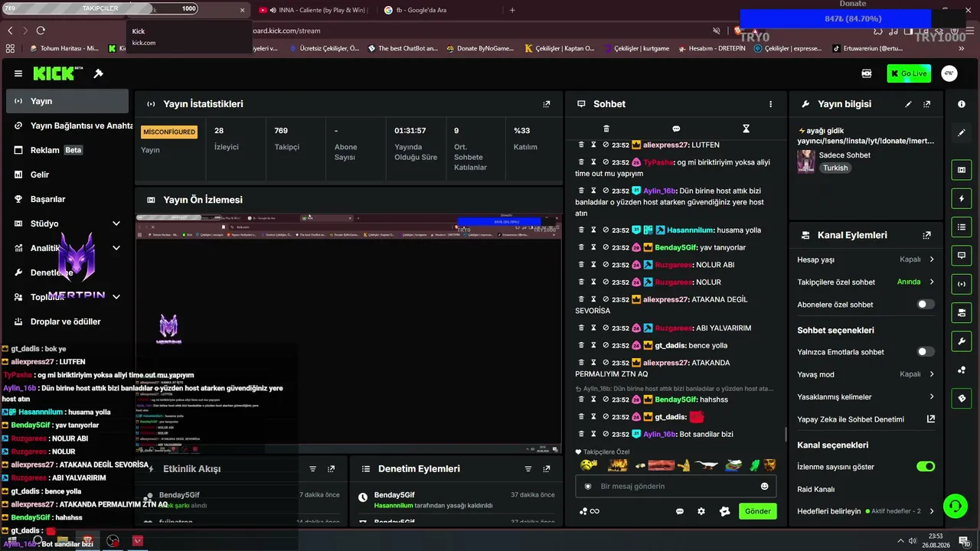Image resolution: width=980 pixels, height=551 pixels.
Task: Click the reload button in the browser
Action: 41,31
